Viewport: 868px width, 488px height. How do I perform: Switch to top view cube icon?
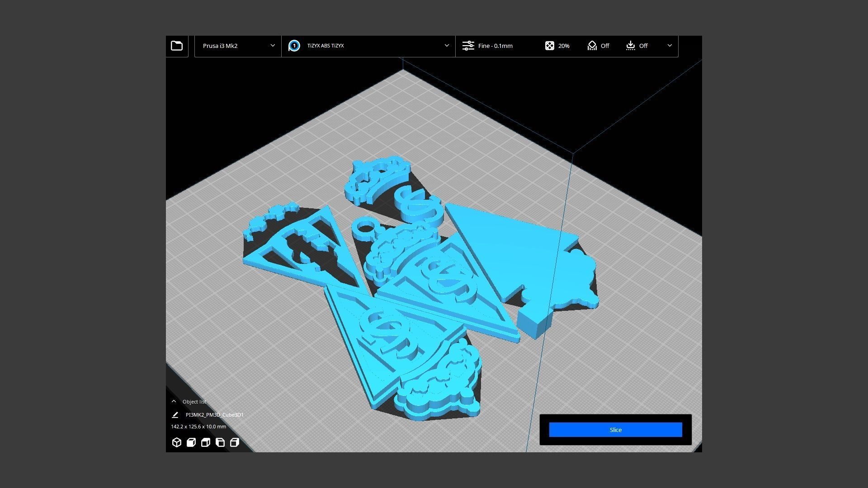click(x=206, y=442)
